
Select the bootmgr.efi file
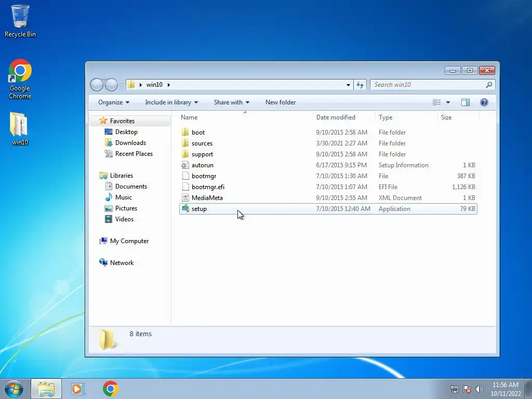tap(328, 187)
